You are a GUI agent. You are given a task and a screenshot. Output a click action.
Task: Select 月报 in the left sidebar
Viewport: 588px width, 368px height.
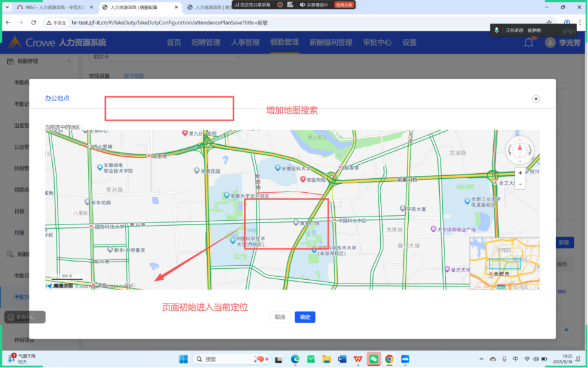19,233
